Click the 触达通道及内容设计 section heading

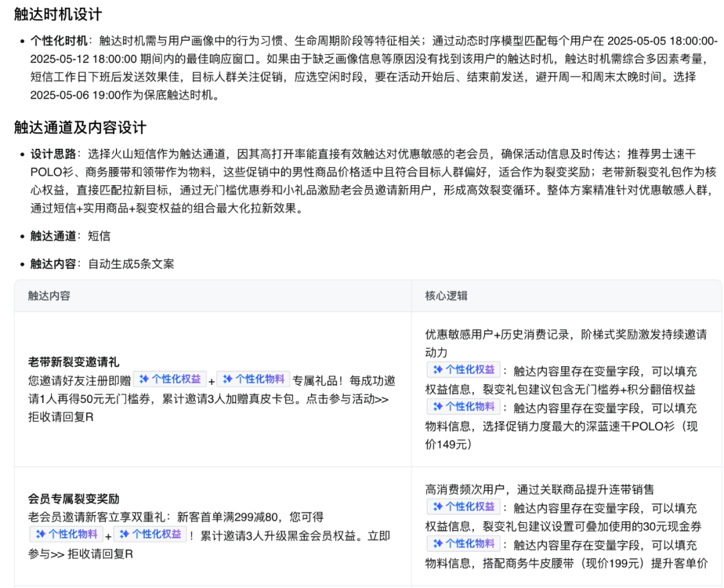(x=80, y=127)
